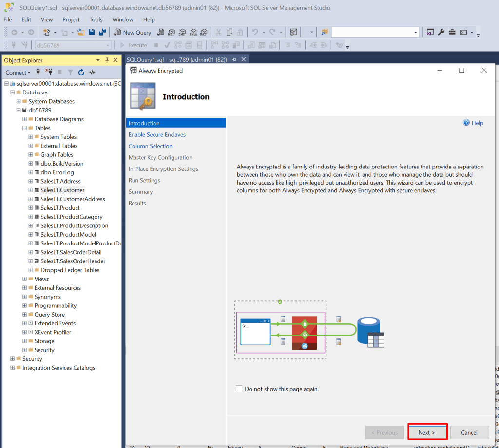Click the wrench properties icon in toolbar
This screenshot has width=499, height=448.
[x=441, y=32]
